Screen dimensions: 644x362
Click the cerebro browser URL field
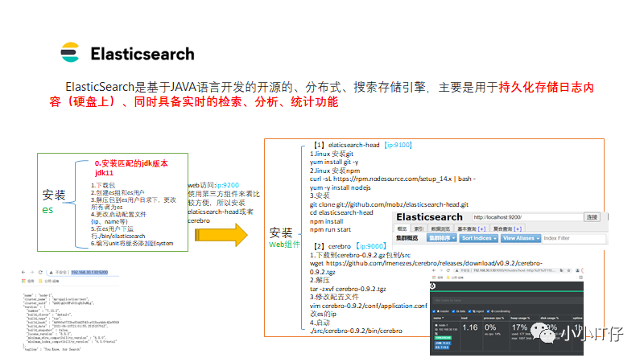coord(513,270)
